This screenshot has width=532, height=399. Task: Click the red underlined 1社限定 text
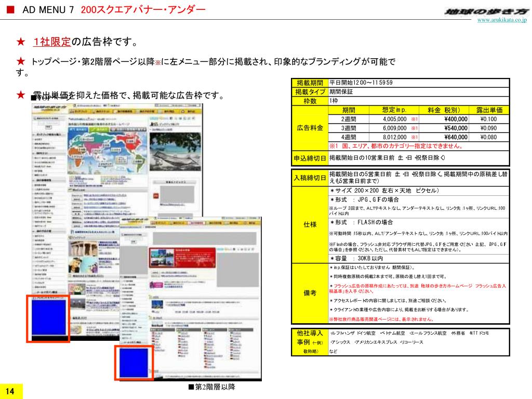pyautogui.click(x=52, y=42)
